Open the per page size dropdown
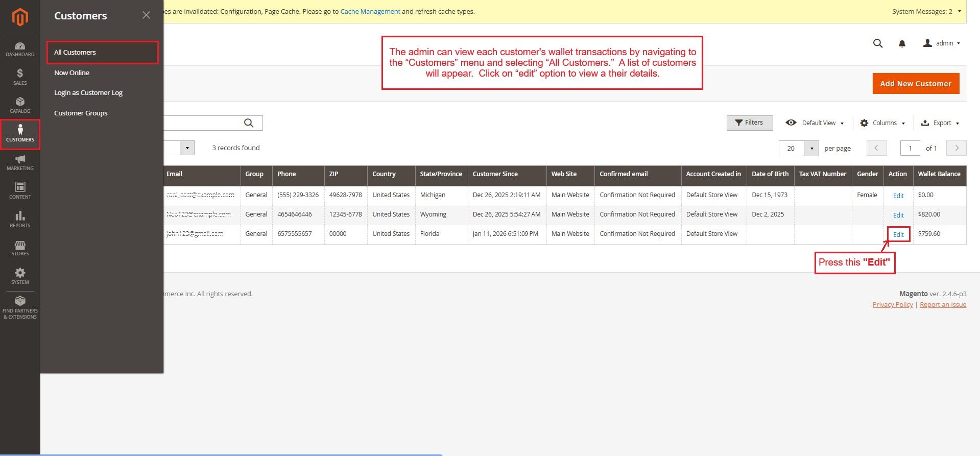The width and height of the screenshot is (980, 456). [811, 149]
